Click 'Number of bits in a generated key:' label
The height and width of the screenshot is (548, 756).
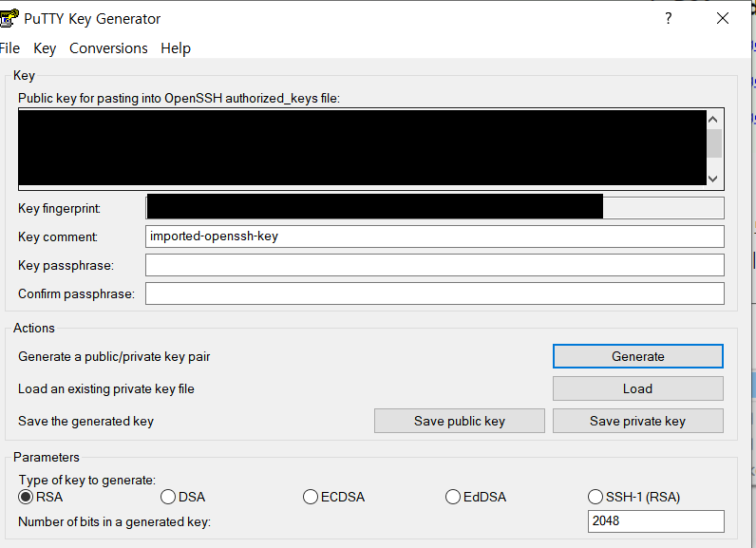[x=114, y=522]
